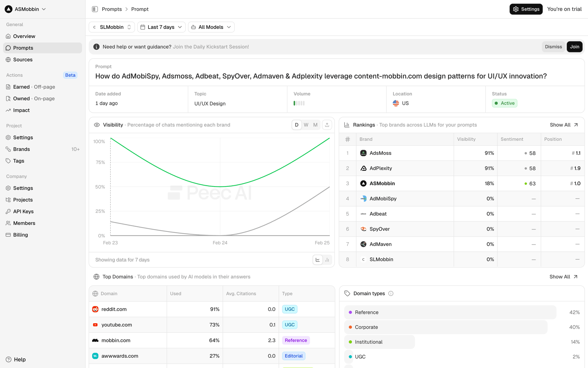Click the AdMobiSpy brand logo
588x368 pixels.
364,199
